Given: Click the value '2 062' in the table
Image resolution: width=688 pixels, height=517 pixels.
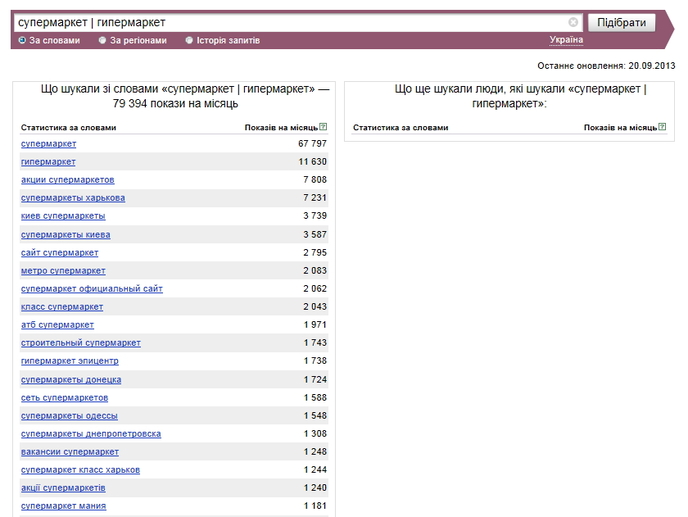Looking at the screenshot, I should [x=315, y=289].
